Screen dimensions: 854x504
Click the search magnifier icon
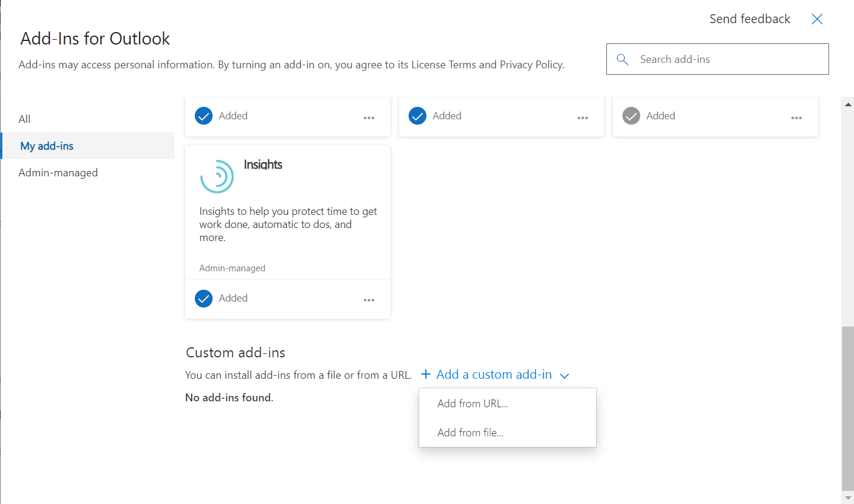point(622,59)
